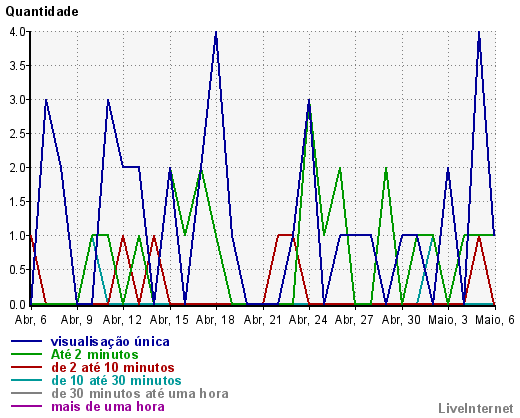Click 'de 30 minutos até uma hora' legend text
The width and height of the screenshot is (520, 418).
coord(140,394)
